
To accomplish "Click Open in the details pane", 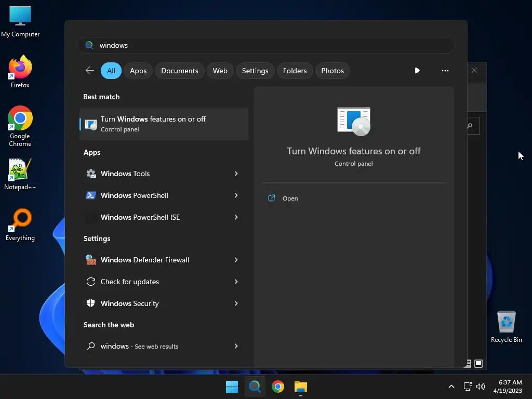I will (290, 198).
